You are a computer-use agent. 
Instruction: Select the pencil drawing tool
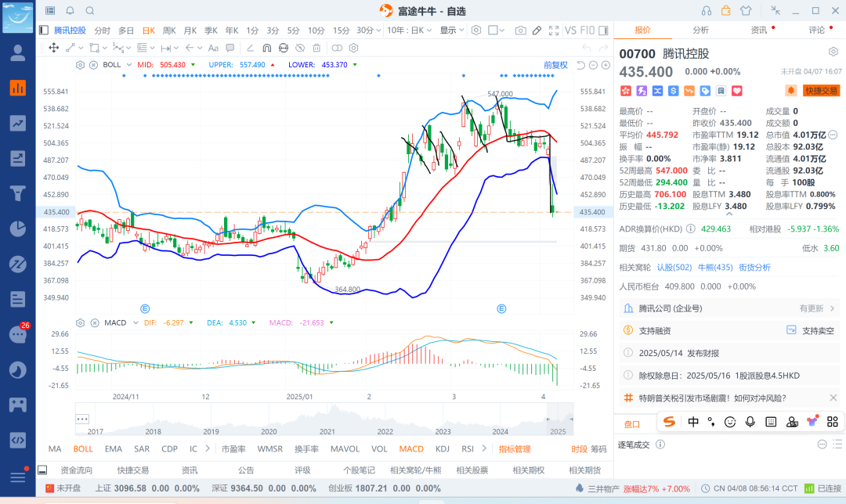point(537,31)
